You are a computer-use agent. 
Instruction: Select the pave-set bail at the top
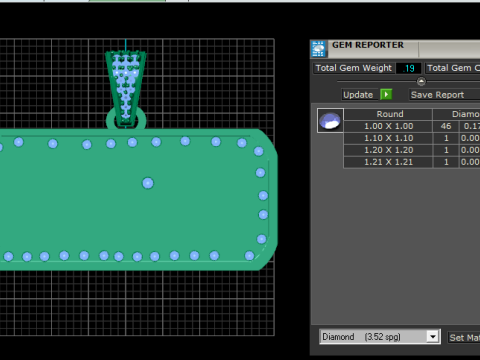tap(126, 87)
